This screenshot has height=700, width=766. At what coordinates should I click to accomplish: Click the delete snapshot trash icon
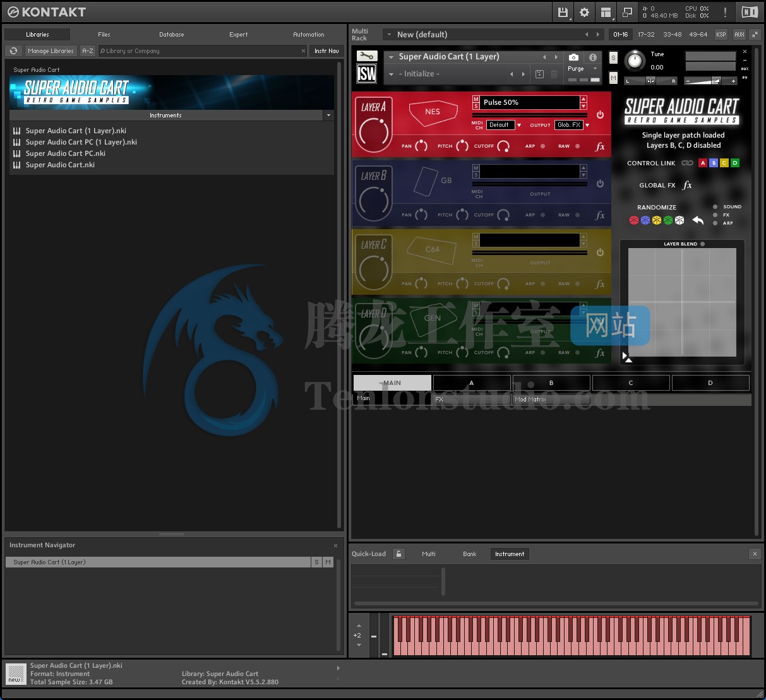554,74
